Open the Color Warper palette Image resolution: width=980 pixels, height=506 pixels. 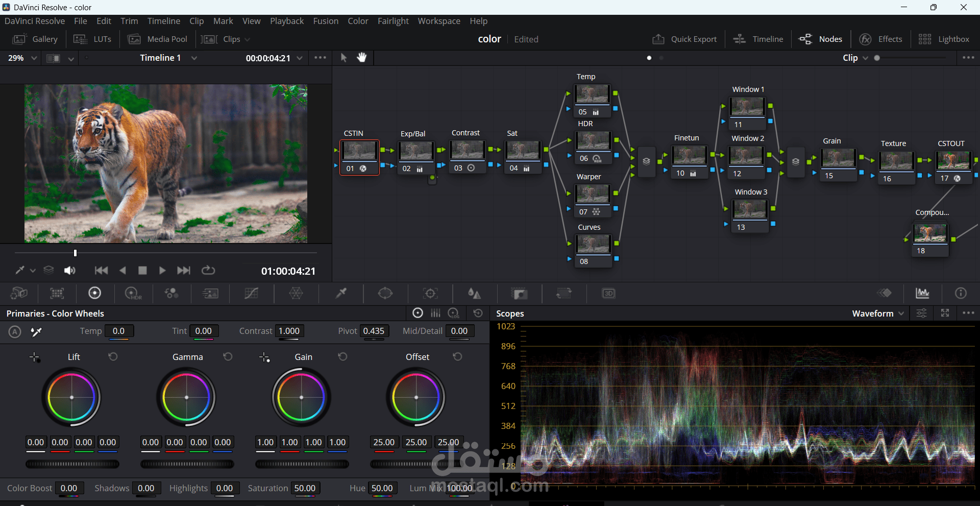296,293
